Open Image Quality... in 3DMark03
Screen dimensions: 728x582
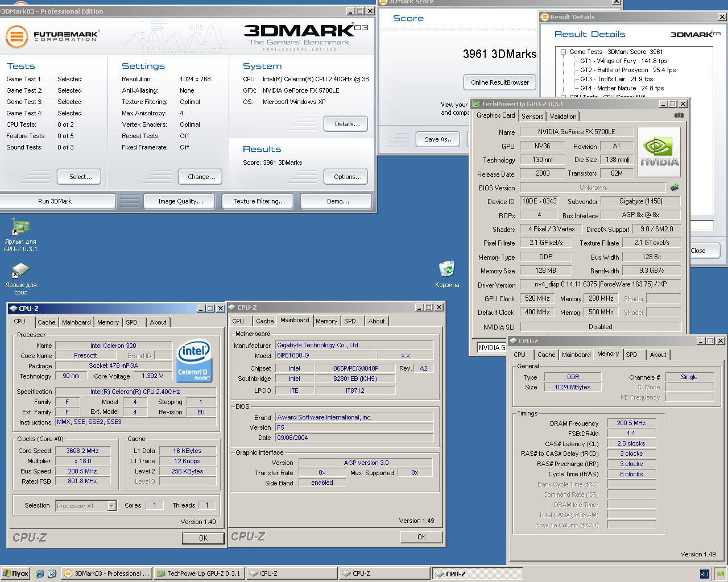(180, 201)
